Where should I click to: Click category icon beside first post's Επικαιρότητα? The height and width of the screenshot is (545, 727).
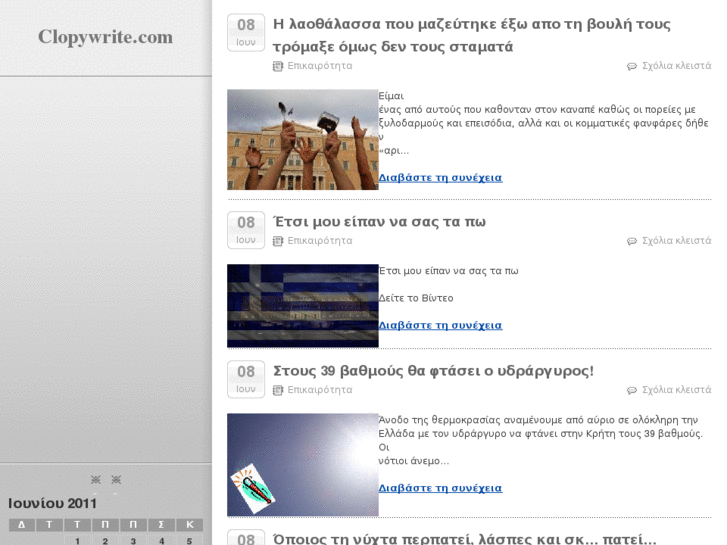pyautogui.click(x=278, y=66)
